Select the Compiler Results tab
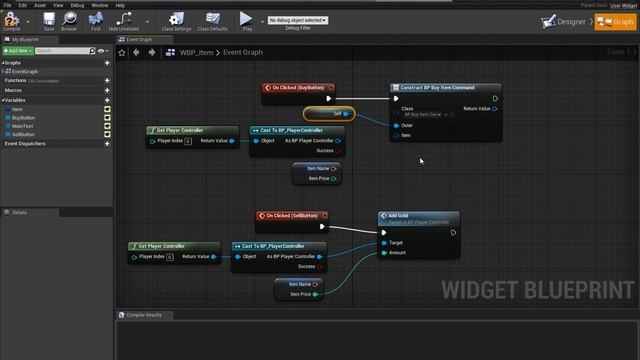 pos(144,315)
